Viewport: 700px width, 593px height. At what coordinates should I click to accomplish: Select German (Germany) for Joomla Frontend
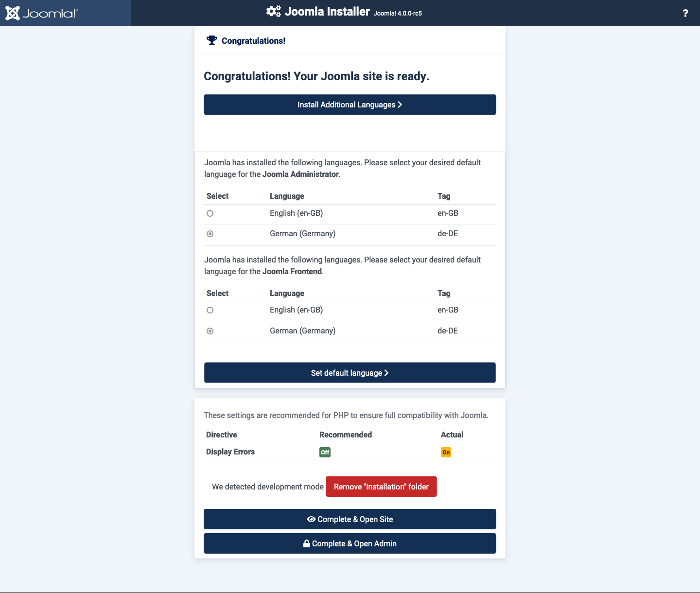(210, 331)
